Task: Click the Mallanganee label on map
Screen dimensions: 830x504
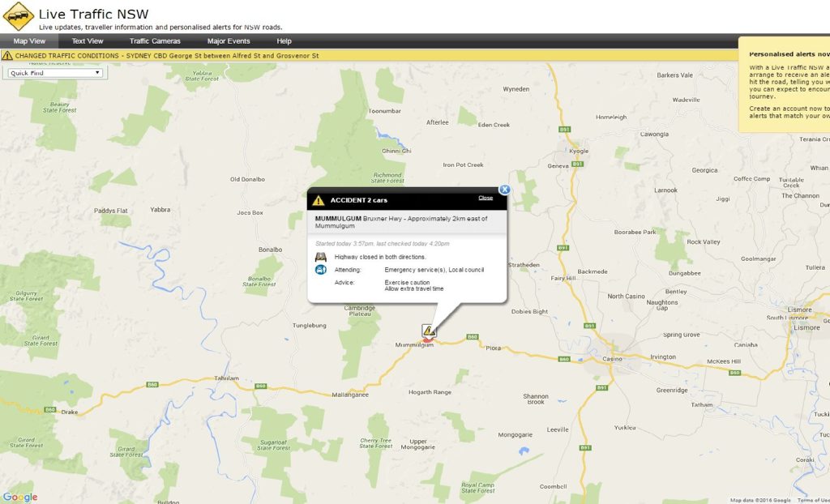Action: coord(350,395)
